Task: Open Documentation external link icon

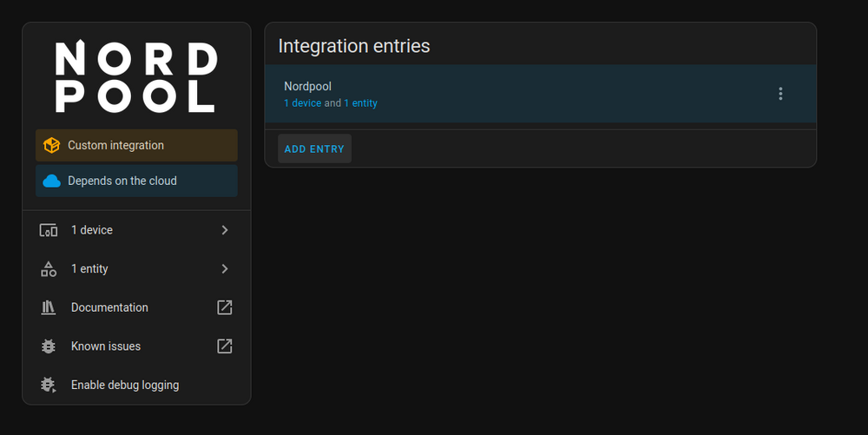Action: coord(225,307)
